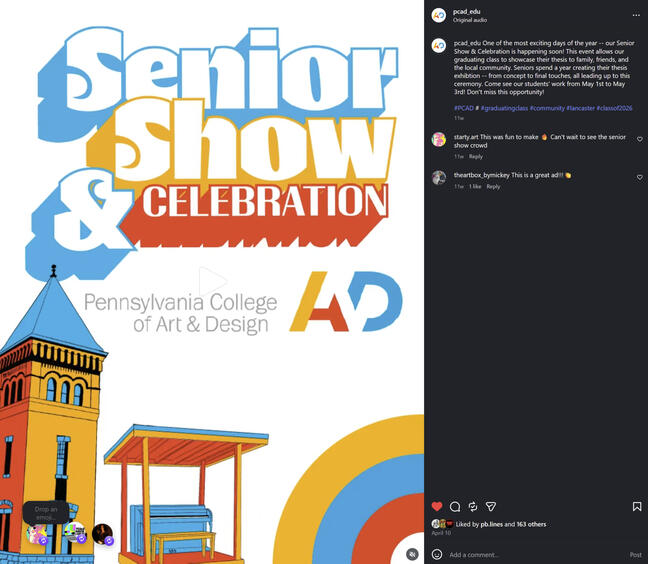Click '11w' timestamp on theartbox_bymickey comment

point(459,187)
